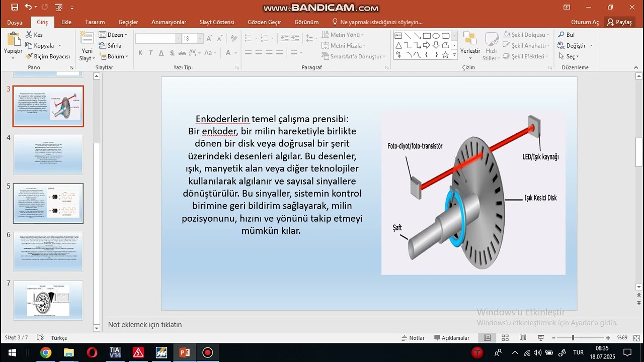Viewport: 644px width, 362px height.
Task: Decrease list indent level
Action: click(x=285, y=38)
